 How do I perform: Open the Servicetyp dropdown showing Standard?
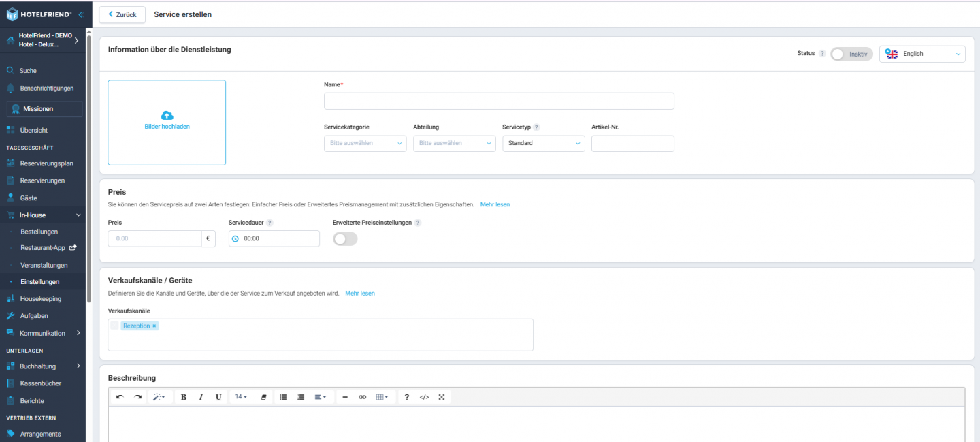[x=543, y=143]
